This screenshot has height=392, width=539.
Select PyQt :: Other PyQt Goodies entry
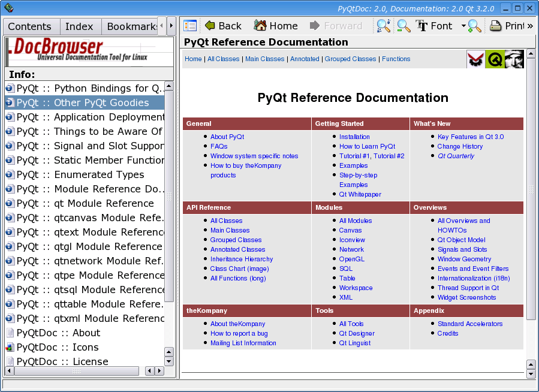tap(85, 102)
